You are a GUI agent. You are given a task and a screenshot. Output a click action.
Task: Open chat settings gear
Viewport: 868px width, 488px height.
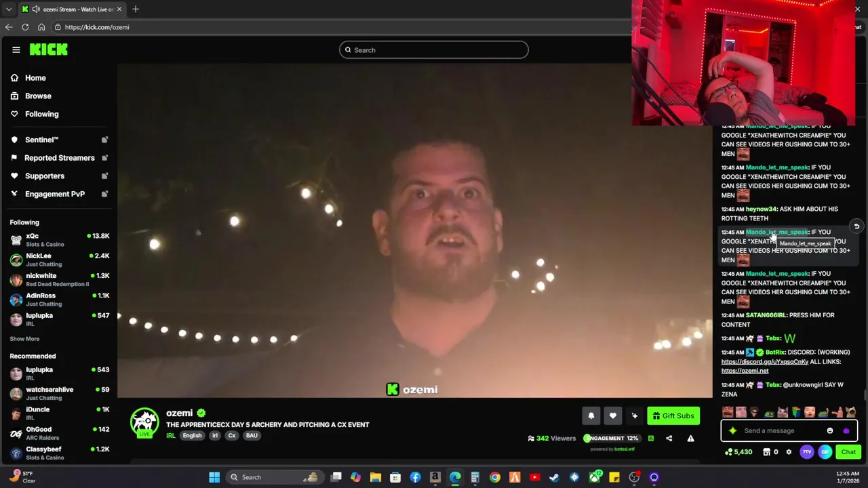point(789,452)
